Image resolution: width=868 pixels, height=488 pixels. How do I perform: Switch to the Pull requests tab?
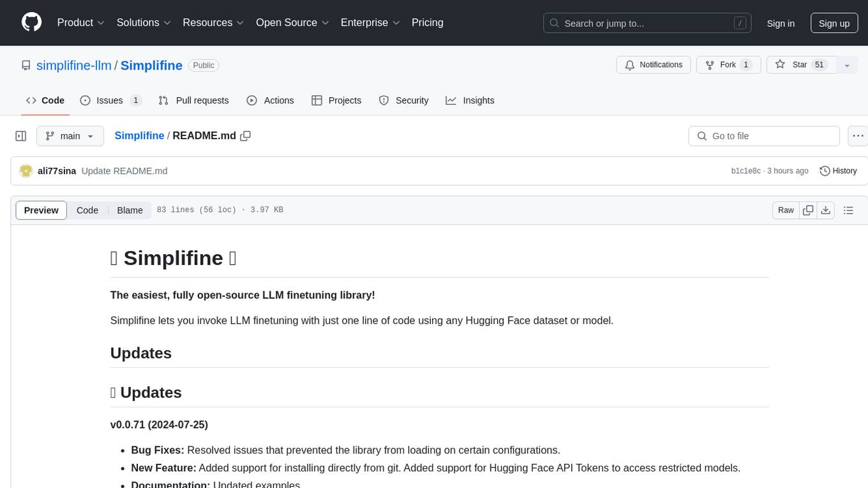coord(193,100)
